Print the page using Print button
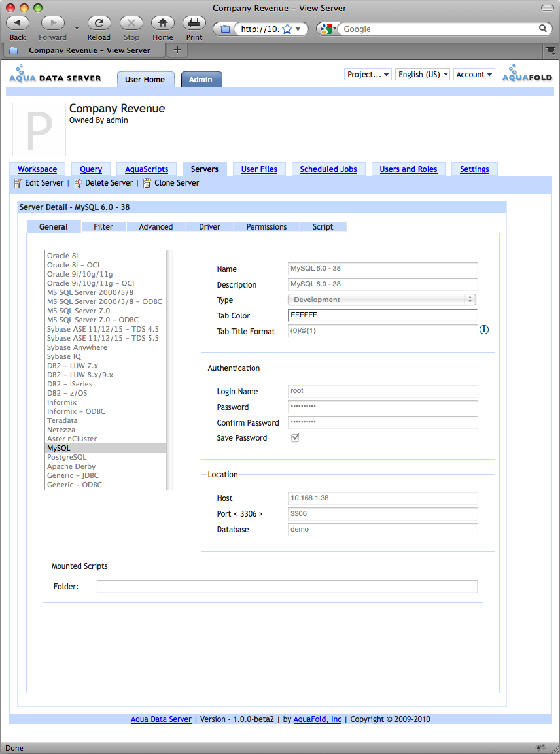 click(x=194, y=23)
